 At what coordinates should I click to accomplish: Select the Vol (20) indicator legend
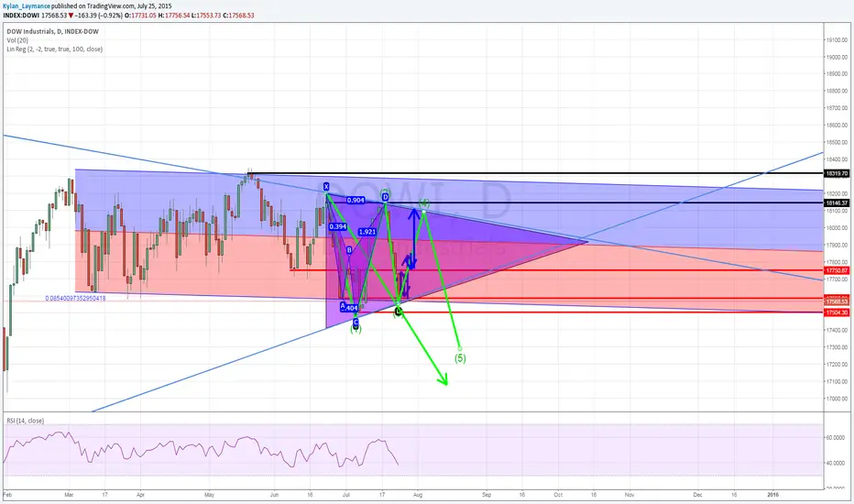pos(17,40)
